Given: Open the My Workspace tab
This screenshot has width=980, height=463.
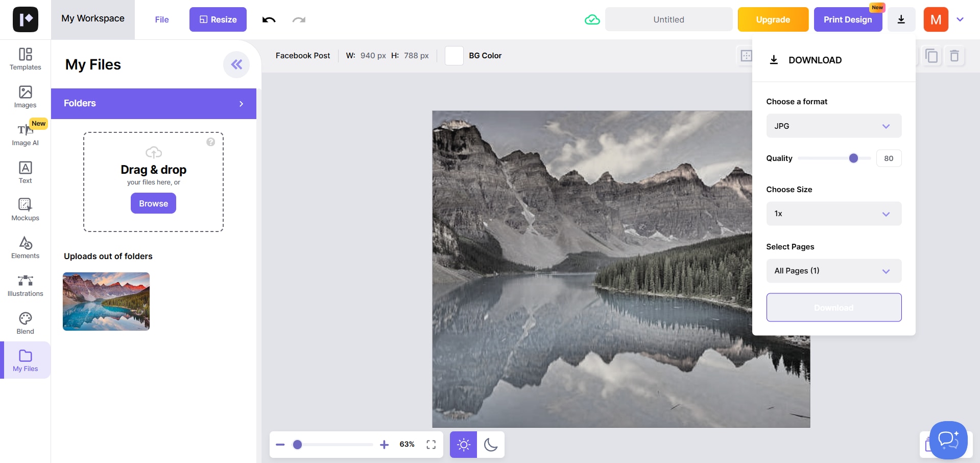Looking at the screenshot, I should click(93, 19).
